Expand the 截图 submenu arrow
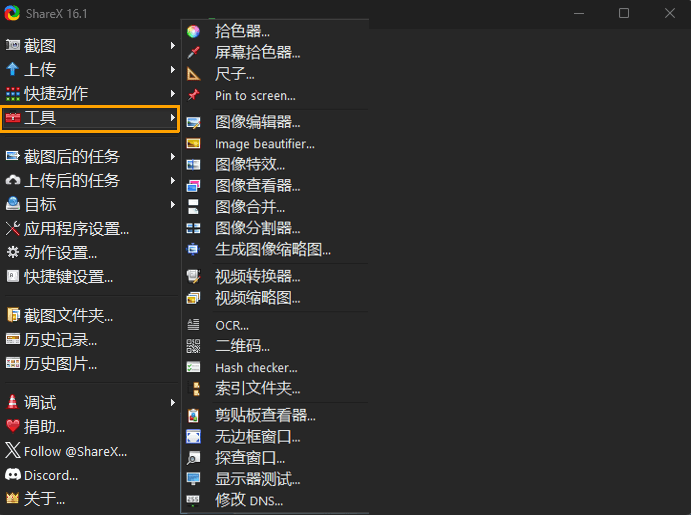This screenshot has width=691, height=515. (173, 45)
